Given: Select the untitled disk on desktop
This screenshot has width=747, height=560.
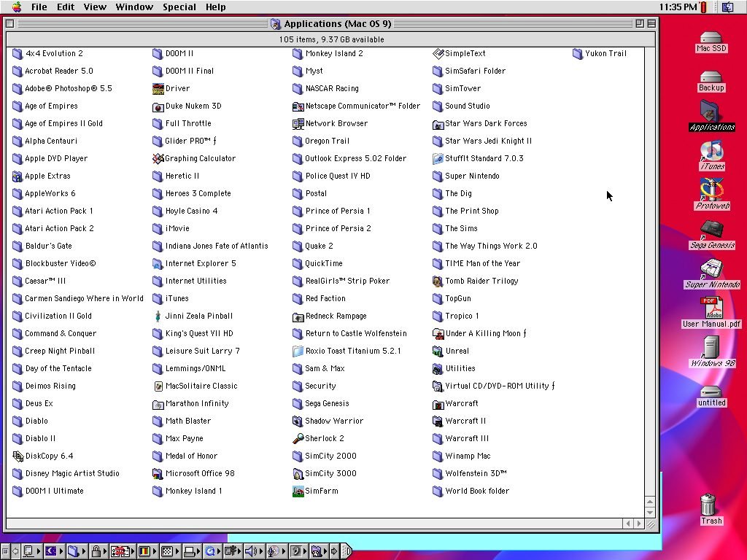Looking at the screenshot, I should click(711, 396).
